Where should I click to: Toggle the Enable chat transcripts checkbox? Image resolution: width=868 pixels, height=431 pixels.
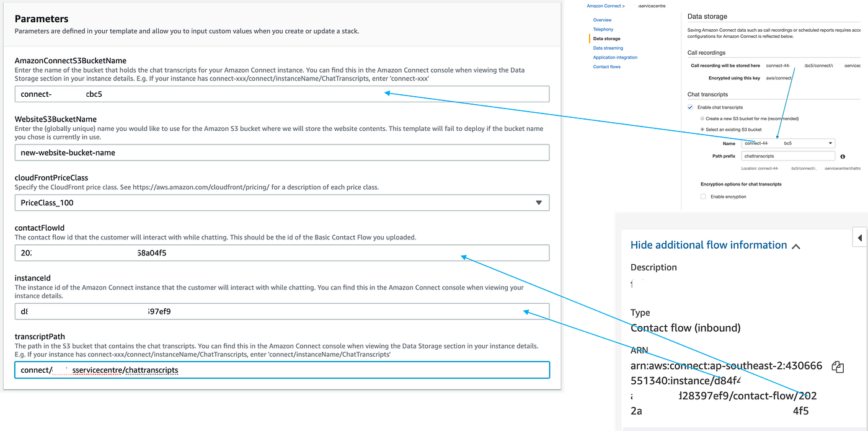point(691,107)
